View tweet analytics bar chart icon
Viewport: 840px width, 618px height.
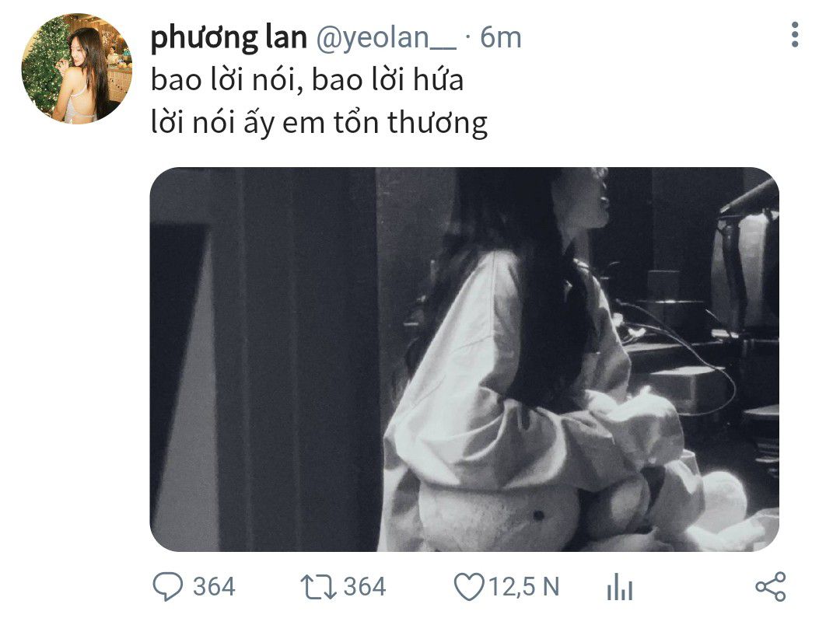[x=620, y=587]
